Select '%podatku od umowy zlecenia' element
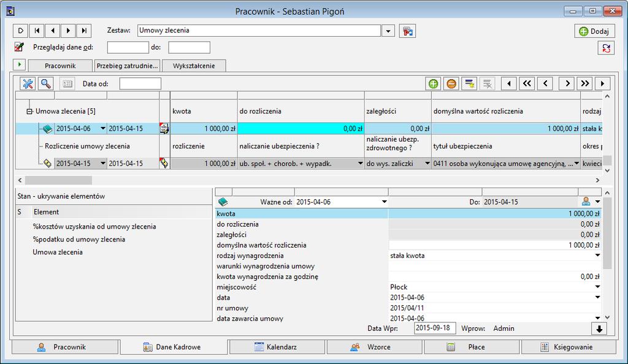 pyautogui.click(x=79, y=239)
